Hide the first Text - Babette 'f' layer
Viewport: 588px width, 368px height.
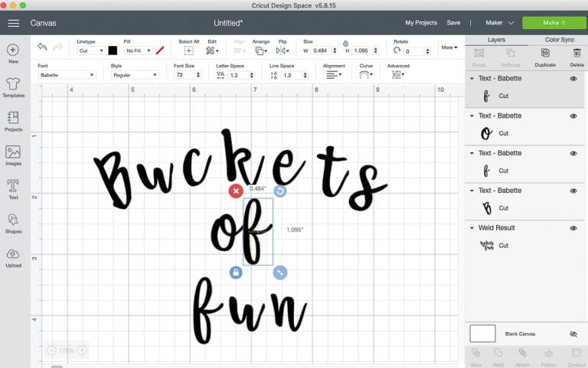point(573,79)
